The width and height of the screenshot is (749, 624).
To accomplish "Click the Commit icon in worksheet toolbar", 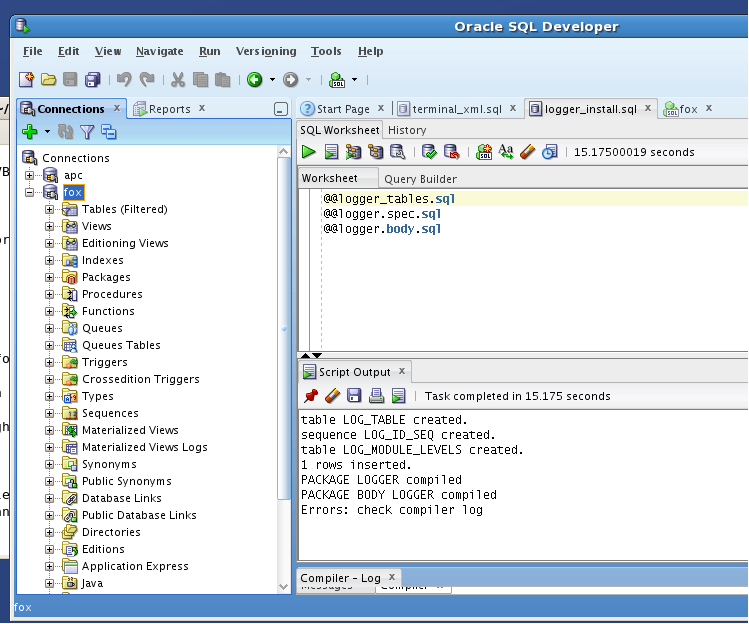I will (x=429, y=152).
